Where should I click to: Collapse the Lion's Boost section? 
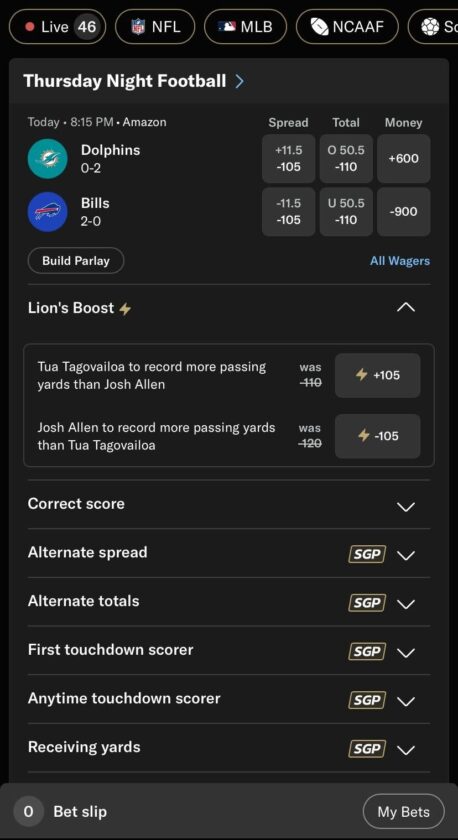(x=406, y=308)
